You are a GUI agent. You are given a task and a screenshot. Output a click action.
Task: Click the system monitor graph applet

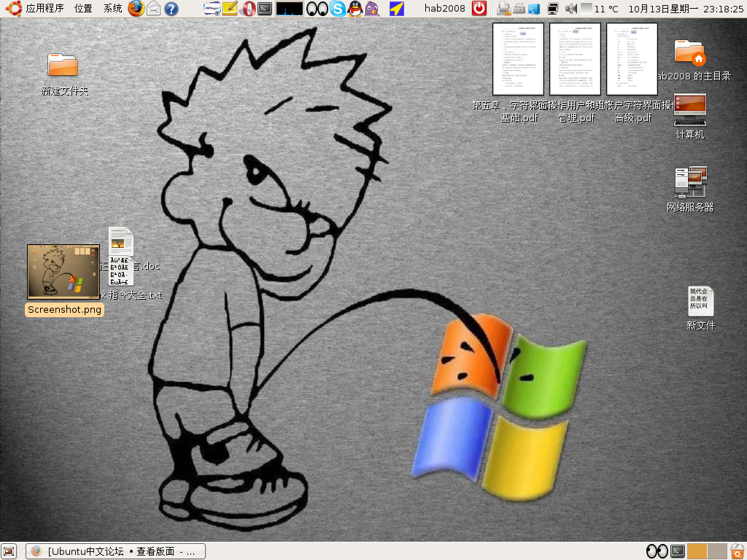pyautogui.click(x=289, y=9)
